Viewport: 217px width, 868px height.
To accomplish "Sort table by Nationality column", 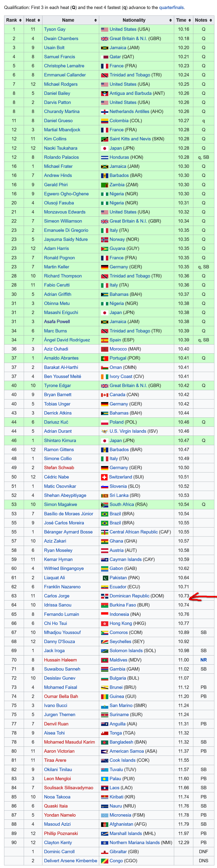I will click(136, 20).
